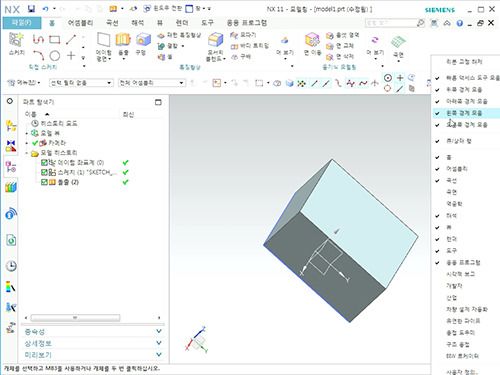Open the Part Navigator sidebar tab icon
Viewport: 500px width, 375px height.
tap(11, 167)
